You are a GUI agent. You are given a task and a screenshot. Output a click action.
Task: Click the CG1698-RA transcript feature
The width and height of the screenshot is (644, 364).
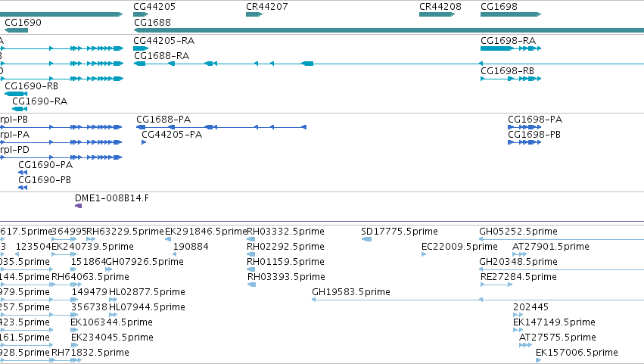coord(511,48)
